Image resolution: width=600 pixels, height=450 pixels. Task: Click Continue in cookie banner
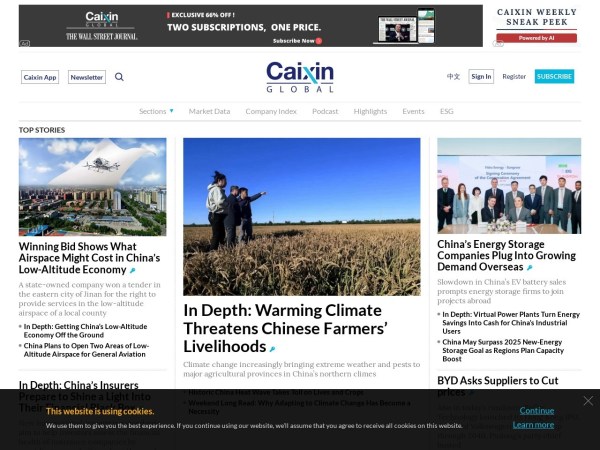(536, 411)
